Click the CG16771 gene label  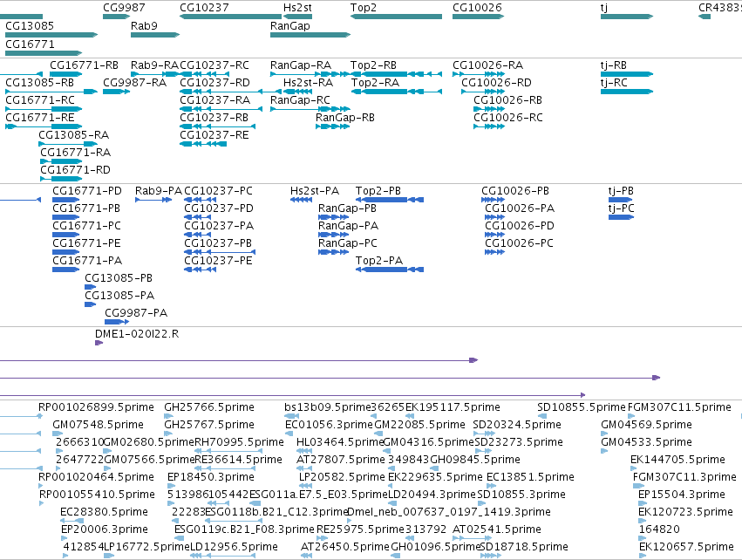30,44
